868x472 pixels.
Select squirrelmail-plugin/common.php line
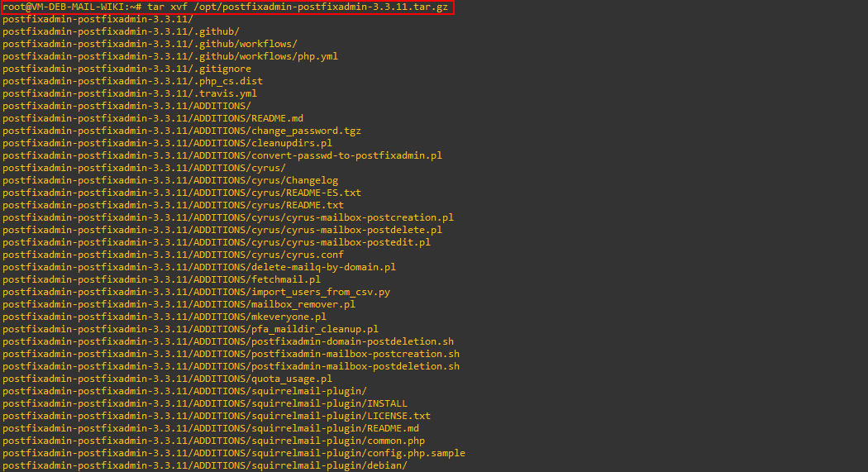click(213, 441)
